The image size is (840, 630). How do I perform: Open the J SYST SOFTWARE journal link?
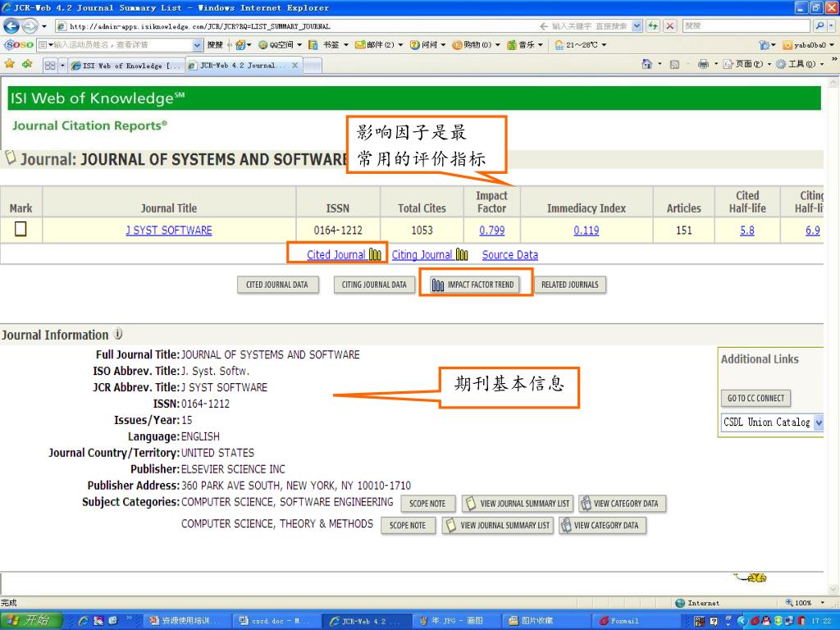[x=169, y=231]
